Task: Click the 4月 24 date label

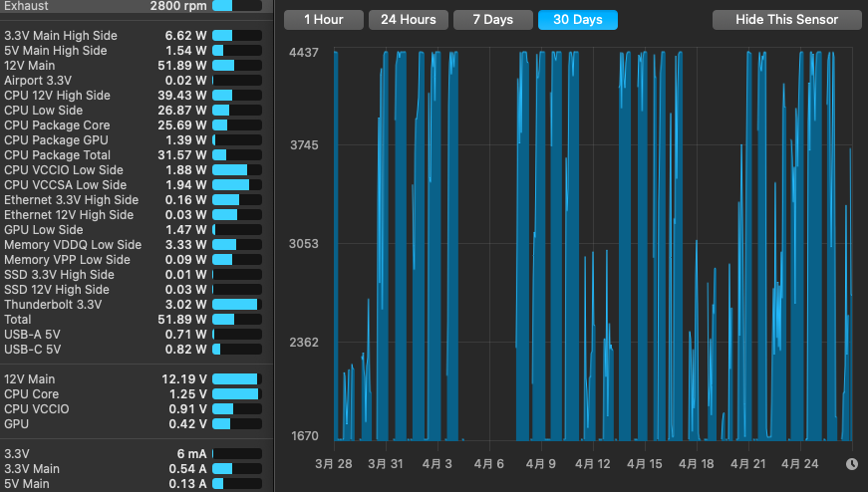Action: click(x=800, y=464)
